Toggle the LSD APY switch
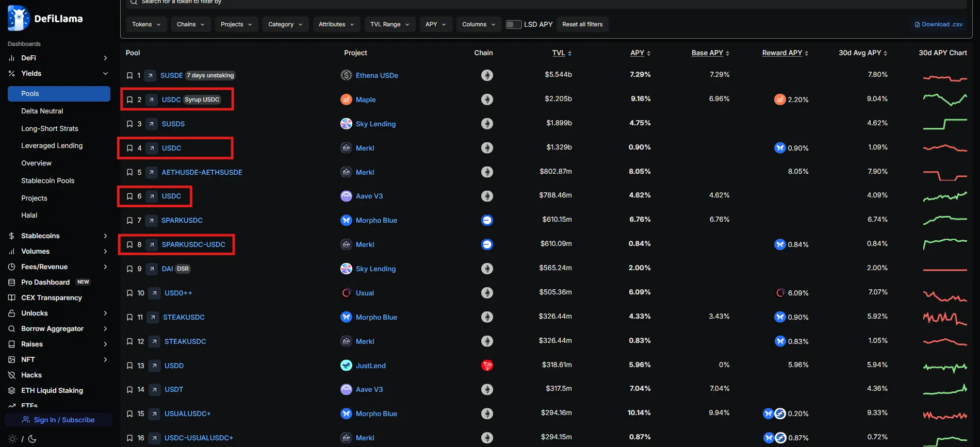This screenshot has height=447, width=980. [x=514, y=24]
